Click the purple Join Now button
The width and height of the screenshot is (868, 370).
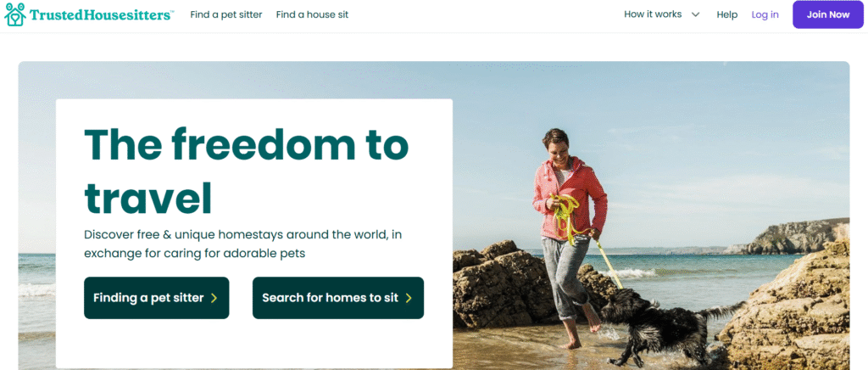827,15
